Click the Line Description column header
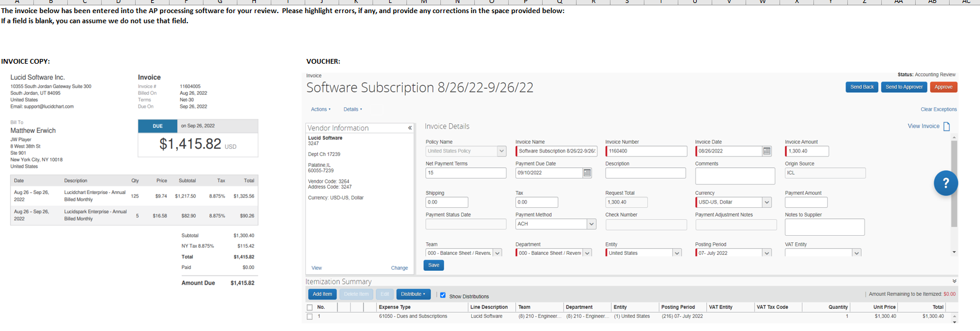980x331 pixels. [489, 307]
